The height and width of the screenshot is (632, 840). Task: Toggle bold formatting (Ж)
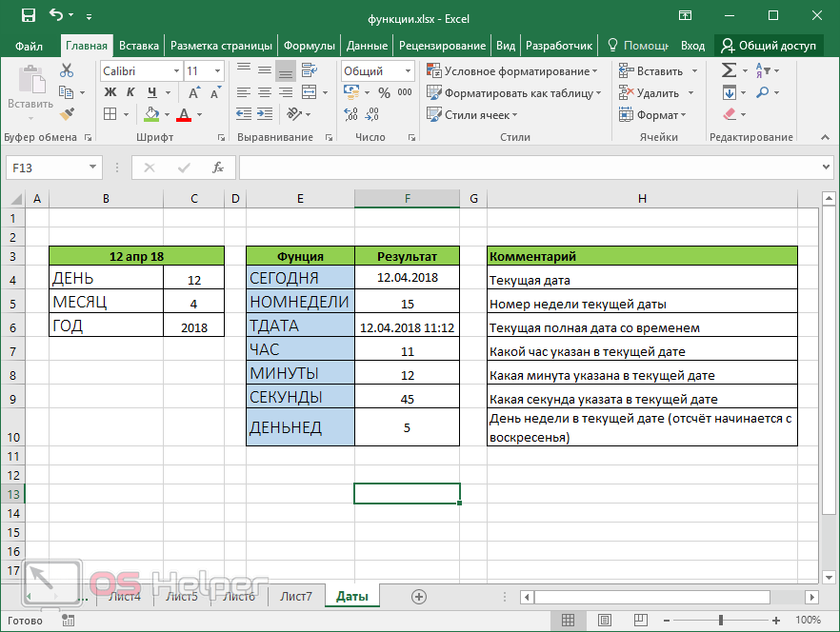(x=110, y=92)
